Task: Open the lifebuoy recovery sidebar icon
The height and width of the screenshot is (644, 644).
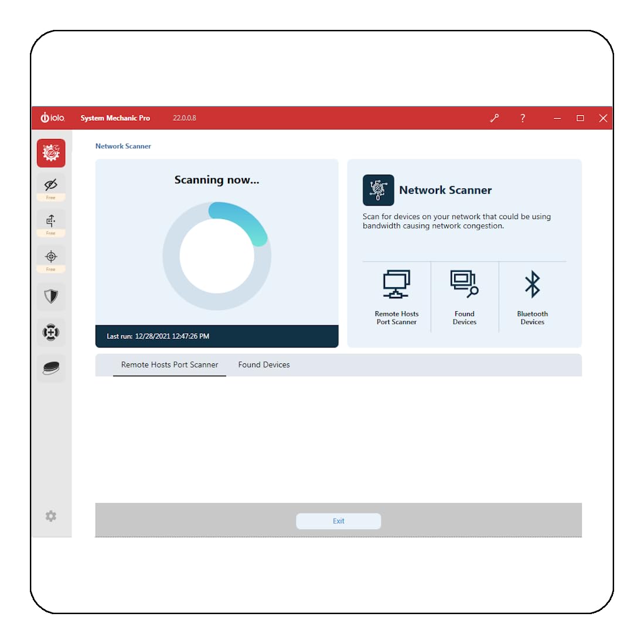Action: click(51, 332)
